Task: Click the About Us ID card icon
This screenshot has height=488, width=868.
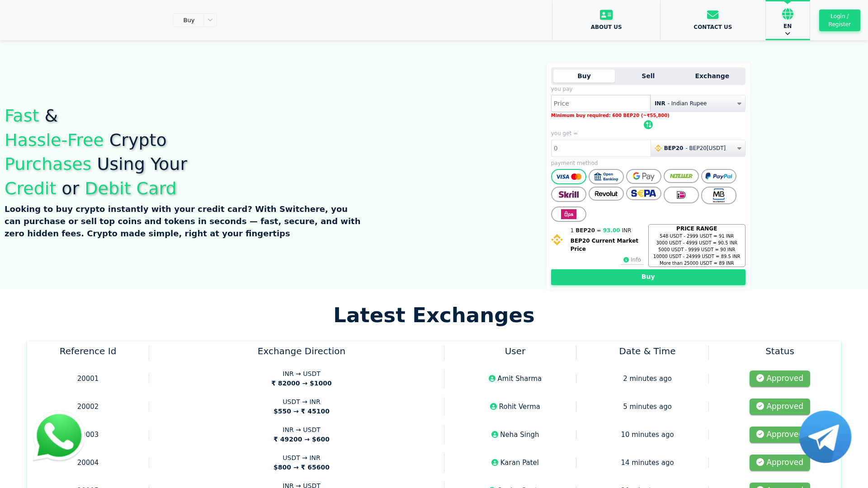Action: click(606, 15)
